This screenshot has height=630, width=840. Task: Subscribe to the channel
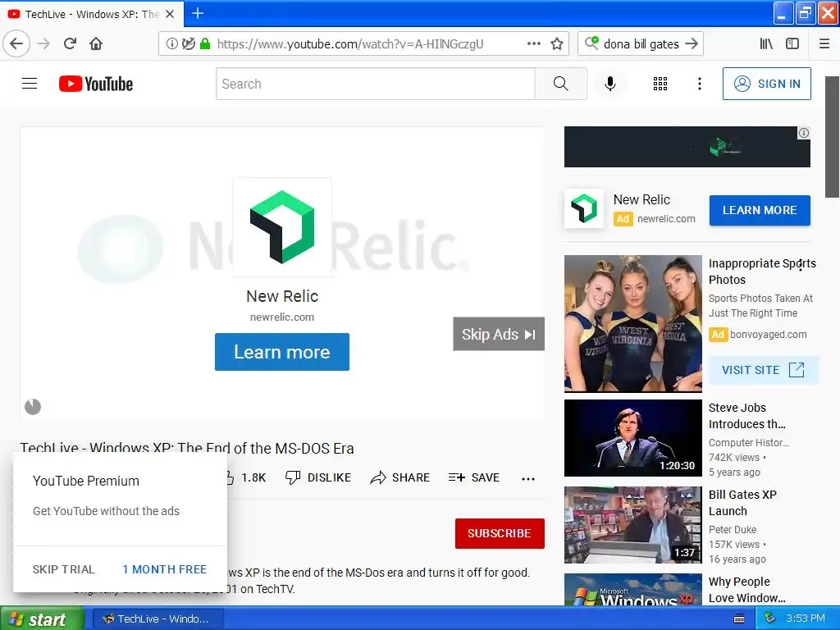coord(500,533)
